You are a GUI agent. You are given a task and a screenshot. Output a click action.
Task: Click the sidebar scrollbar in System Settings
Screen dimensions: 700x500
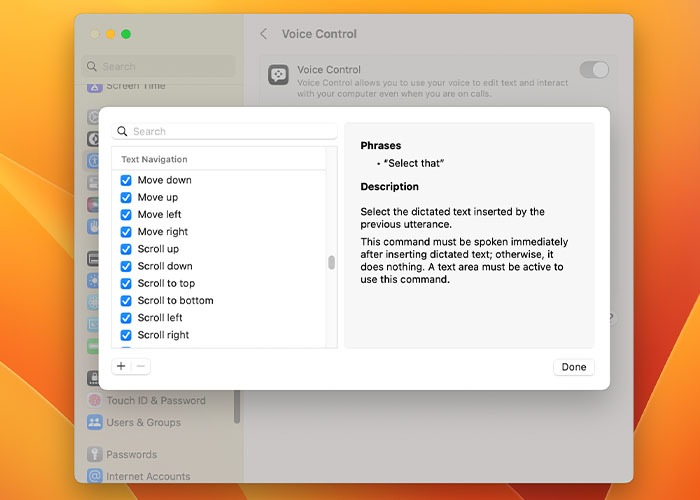(x=237, y=406)
